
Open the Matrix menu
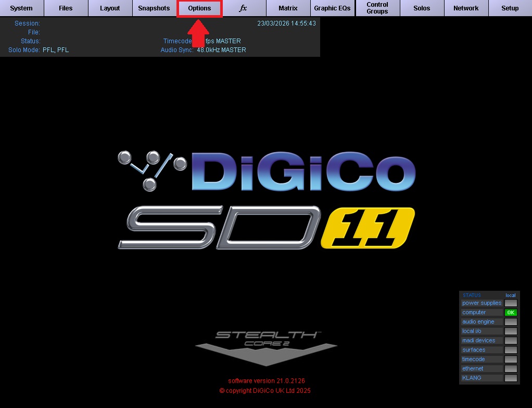288,8
